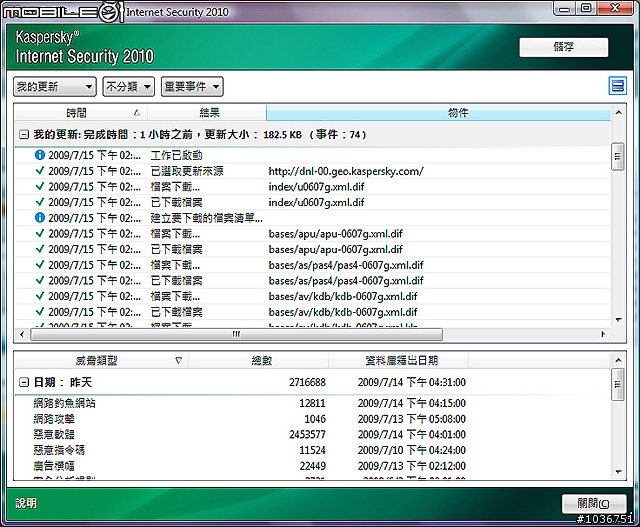Select the 網路釣魚網站 threat row
Screen dimensions: 640x527
point(313,403)
